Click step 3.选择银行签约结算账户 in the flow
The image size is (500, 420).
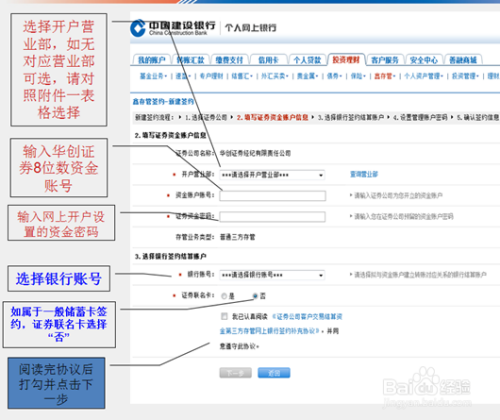351,117
